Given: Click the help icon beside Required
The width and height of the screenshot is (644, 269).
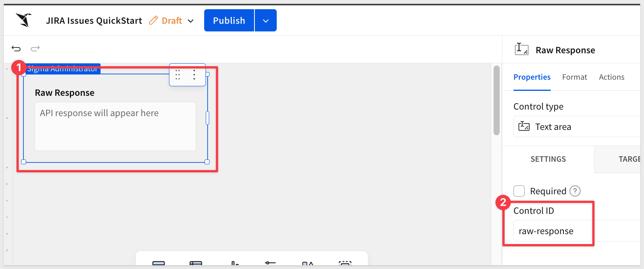Looking at the screenshot, I should pos(575,191).
